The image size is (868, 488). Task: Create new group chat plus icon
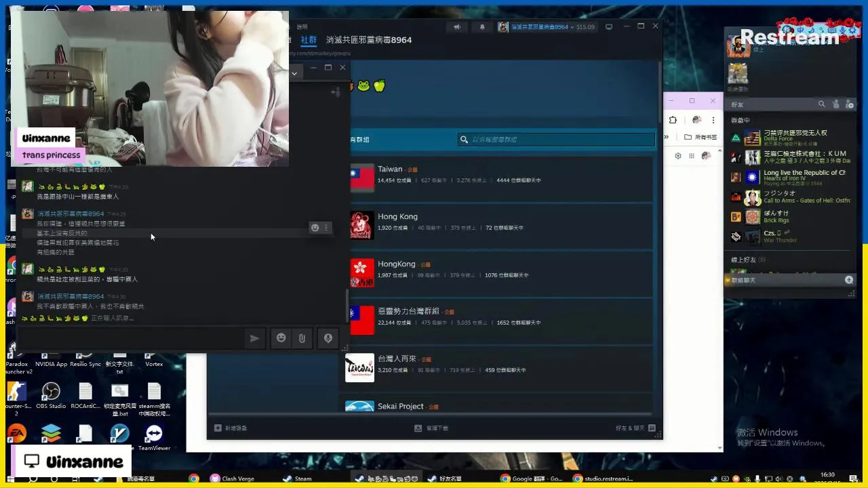tap(849, 280)
